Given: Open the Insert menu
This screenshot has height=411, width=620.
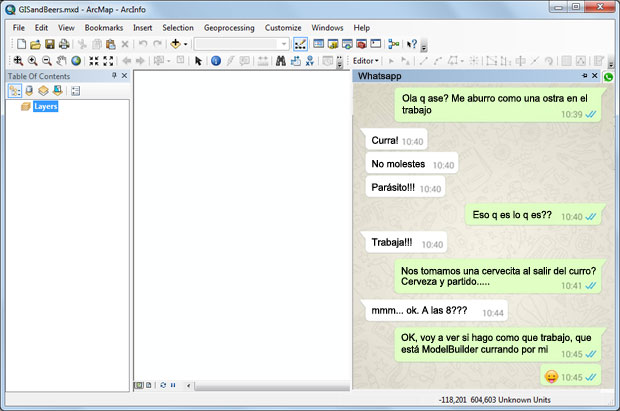Looking at the screenshot, I should 142,28.
